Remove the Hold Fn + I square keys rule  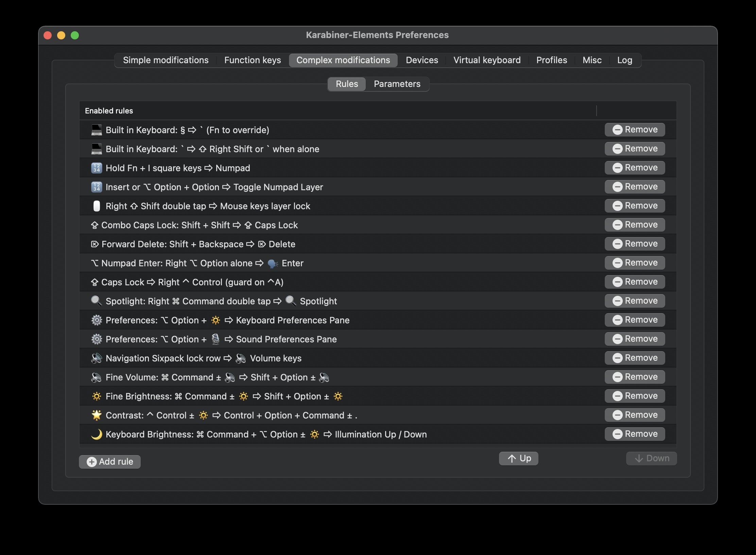pos(635,168)
